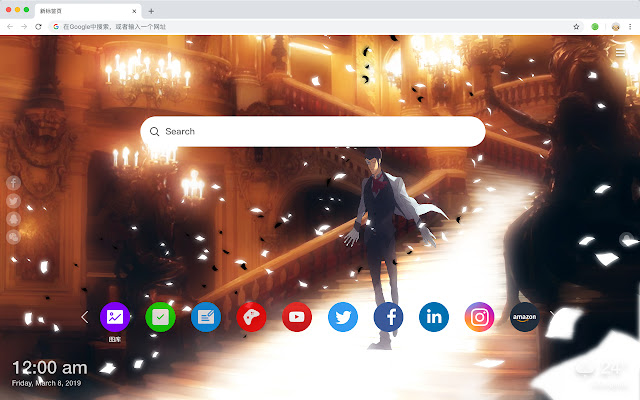
Task: Bookmark this page with the star icon
Action: point(576,27)
